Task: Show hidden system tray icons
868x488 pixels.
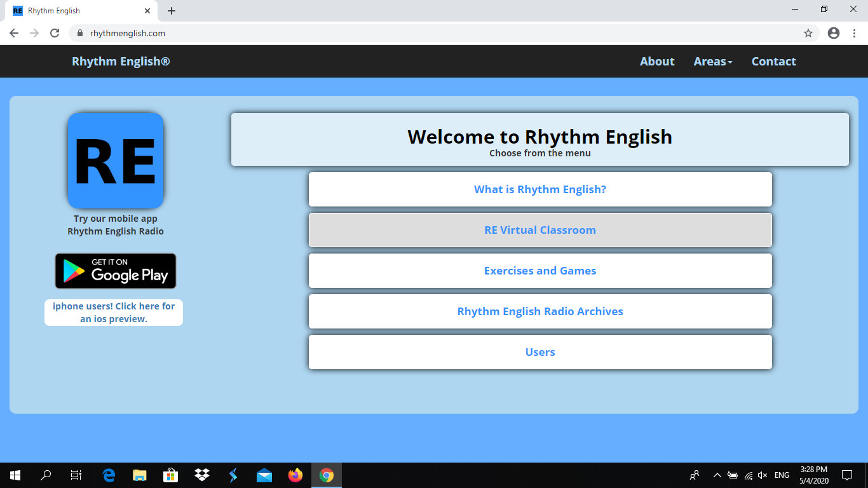Action: click(x=717, y=475)
